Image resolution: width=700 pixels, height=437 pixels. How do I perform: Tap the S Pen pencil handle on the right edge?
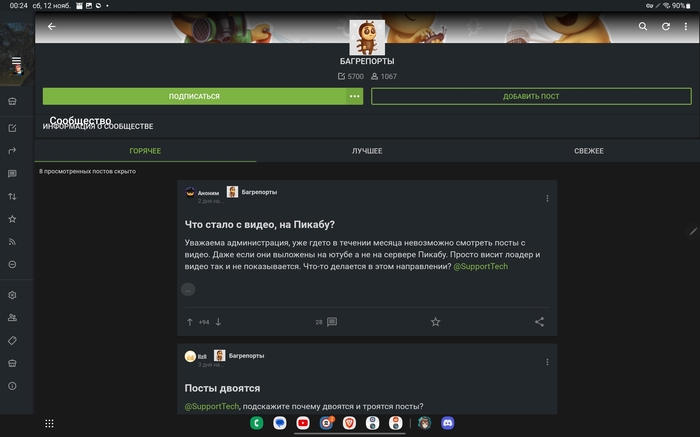click(x=693, y=231)
